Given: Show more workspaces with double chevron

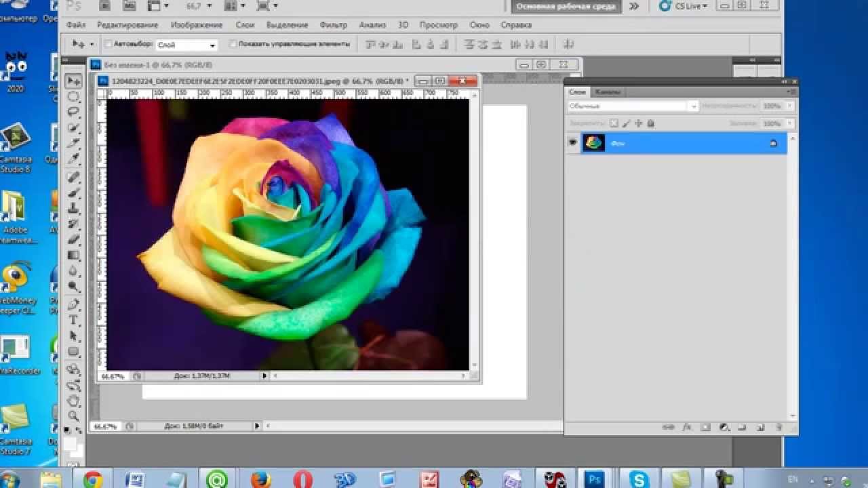Looking at the screenshot, I should [x=634, y=6].
